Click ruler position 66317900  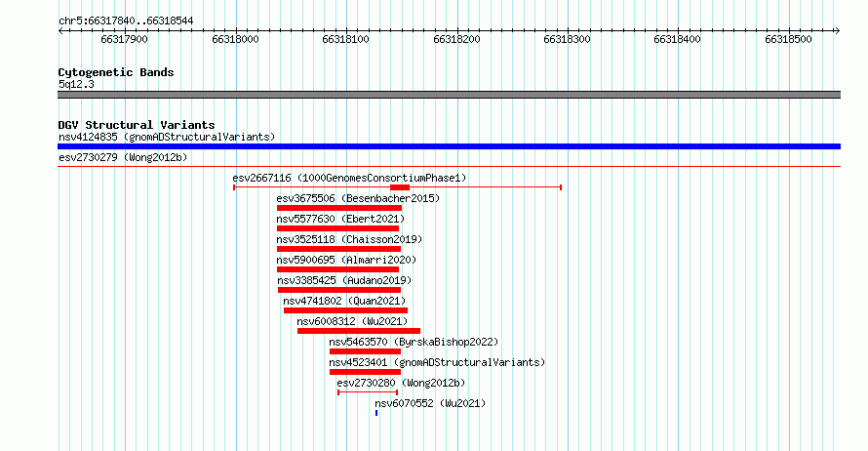click(125, 39)
